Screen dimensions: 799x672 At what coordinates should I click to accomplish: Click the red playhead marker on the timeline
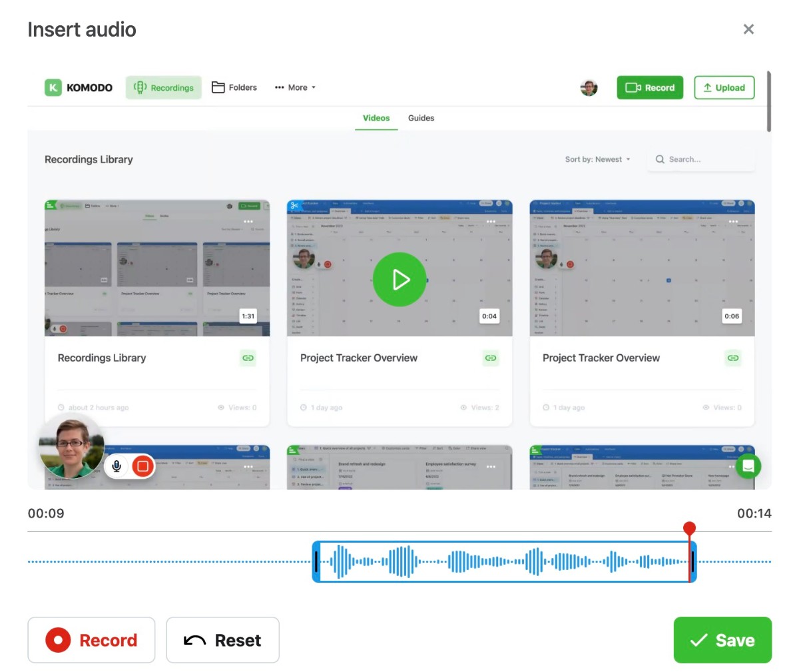(689, 529)
